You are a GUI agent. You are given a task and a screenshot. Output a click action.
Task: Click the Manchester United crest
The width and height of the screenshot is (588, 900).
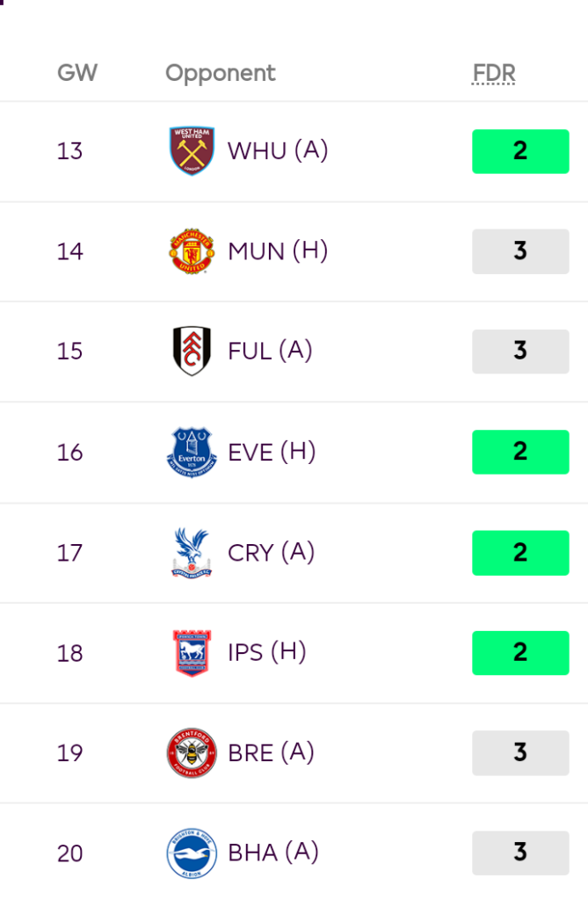[x=192, y=251]
